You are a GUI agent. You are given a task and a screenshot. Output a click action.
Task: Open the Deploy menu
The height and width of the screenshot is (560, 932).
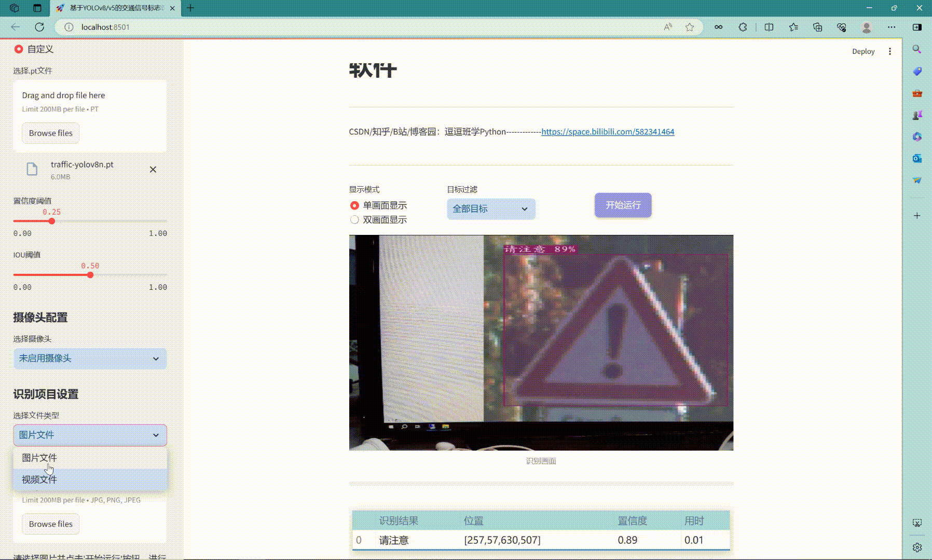pos(863,51)
